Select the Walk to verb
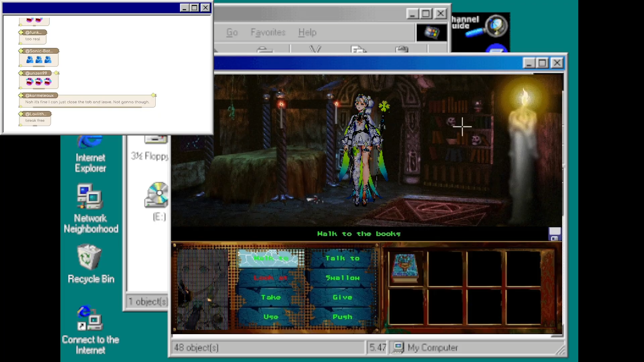The width and height of the screenshot is (644, 362). point(270,258)
